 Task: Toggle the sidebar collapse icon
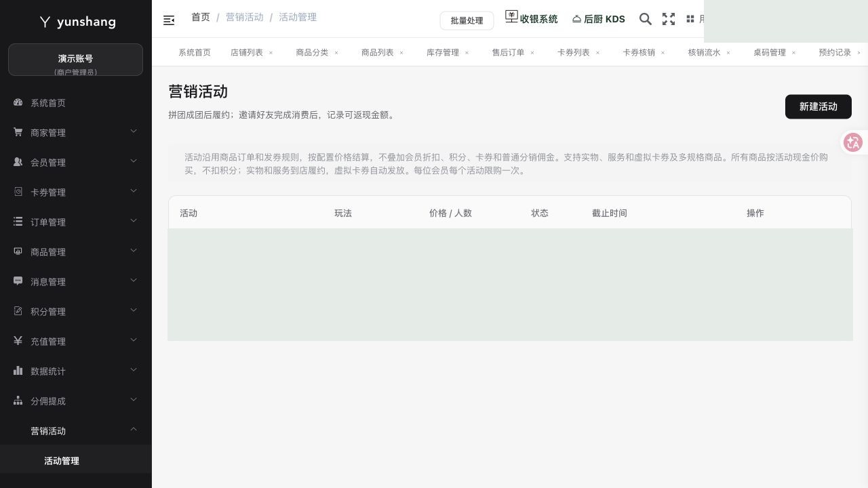click(x=169, y=20)
